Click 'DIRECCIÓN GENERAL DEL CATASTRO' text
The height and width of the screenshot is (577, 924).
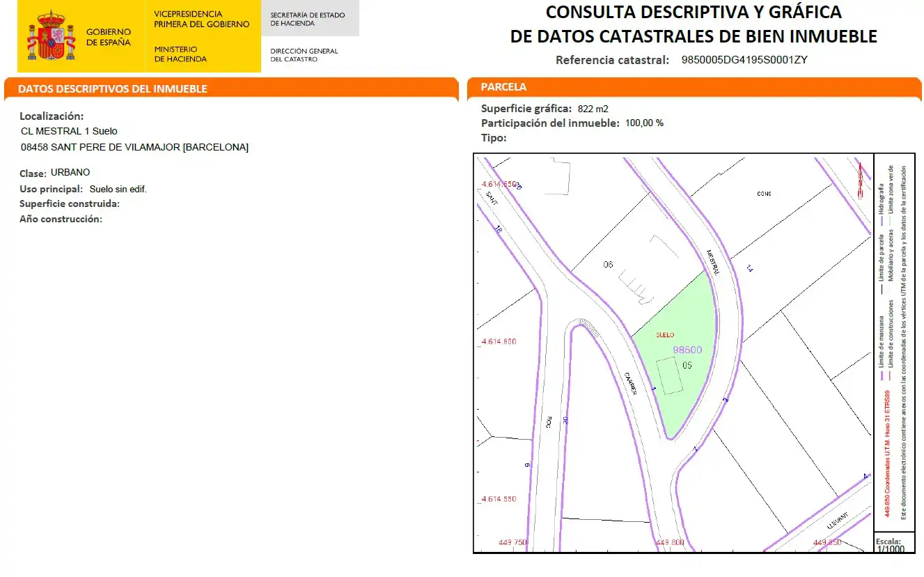pyautogui.click(x=304, y=55)
